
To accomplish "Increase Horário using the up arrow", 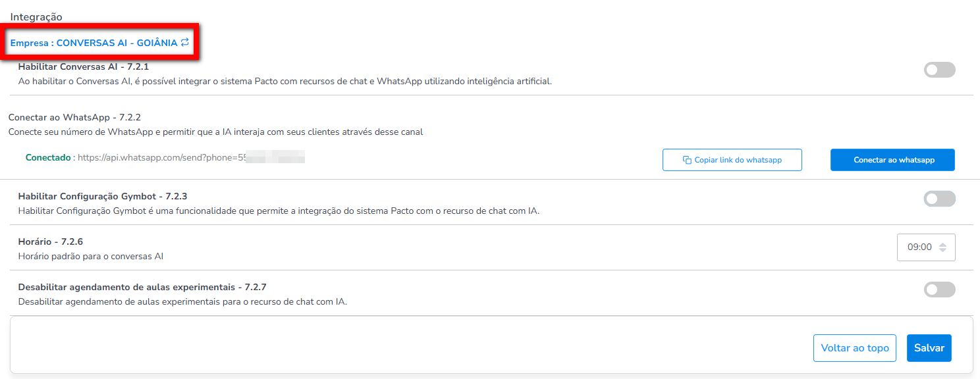I will click(x=942, y=244).
